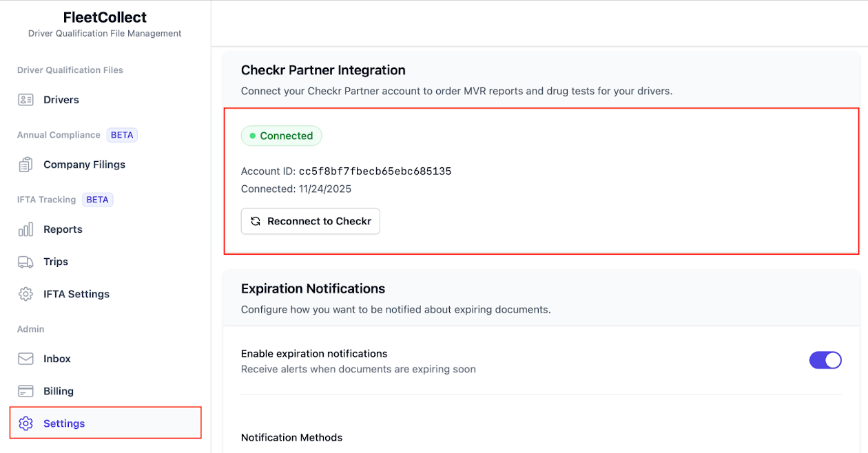Click Expiration Notifications heading
The image size is (868, 453).
(313, 288)
